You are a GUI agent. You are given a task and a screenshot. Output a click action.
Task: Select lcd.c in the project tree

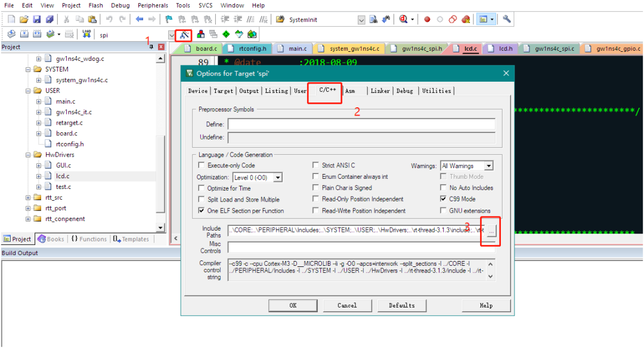(63, 176)
